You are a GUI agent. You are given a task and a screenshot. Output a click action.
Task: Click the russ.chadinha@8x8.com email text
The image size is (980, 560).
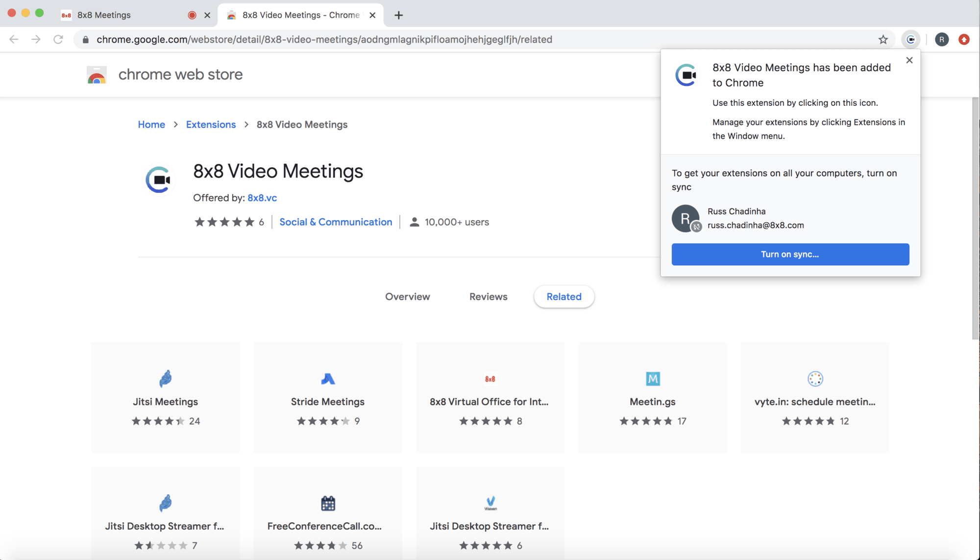[x=756, y=225]
